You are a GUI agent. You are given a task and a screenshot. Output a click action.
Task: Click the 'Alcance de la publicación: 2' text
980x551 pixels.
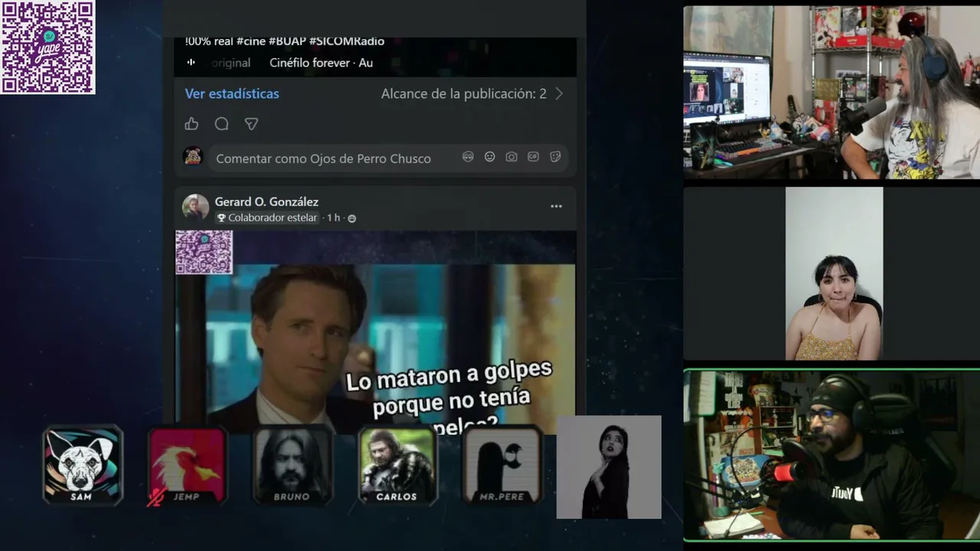464,94
